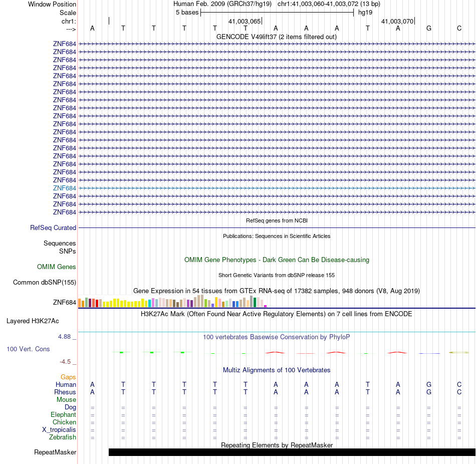Click the RefSeq Curated track label
476x464 pixels.
pyautogui.click(x=53, y=228)
